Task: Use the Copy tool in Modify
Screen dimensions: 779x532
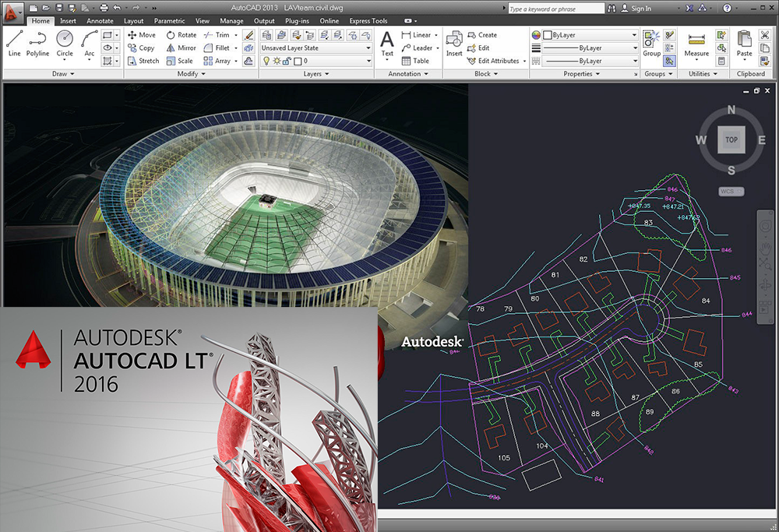Action: pyautogui.click(x=141, y=48)
